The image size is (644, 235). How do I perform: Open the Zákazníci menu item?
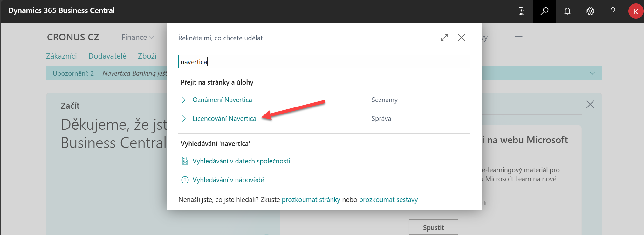tap(61, 56)
